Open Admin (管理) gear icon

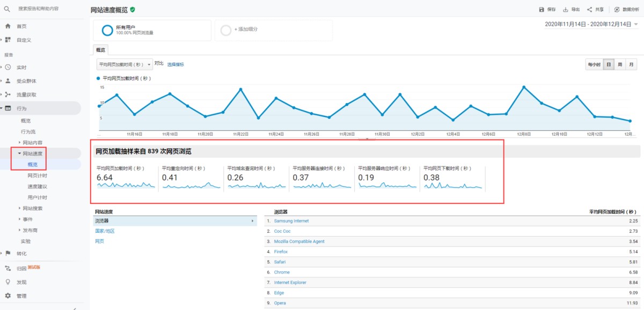point(8,296)
